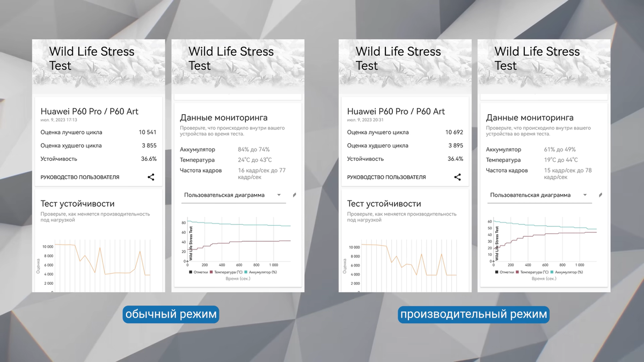Viewport: 644px width, 362px height.
Task: Tap the share icon in the 17:13 result card
Action: click(x=151, y=177)
